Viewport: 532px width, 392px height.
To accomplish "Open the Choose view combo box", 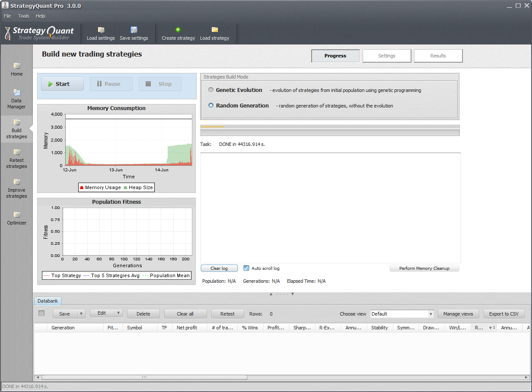I will pos(402,314).
